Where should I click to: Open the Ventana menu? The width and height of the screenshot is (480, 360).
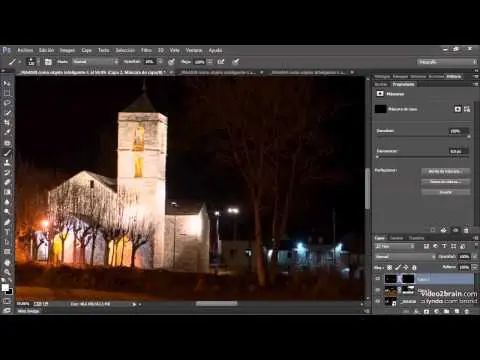tap(194, 50)
